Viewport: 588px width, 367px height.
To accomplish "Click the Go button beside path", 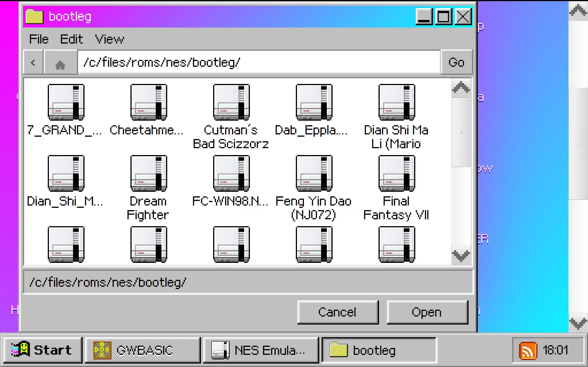I will pyautogui.click(x=456, y=62).
